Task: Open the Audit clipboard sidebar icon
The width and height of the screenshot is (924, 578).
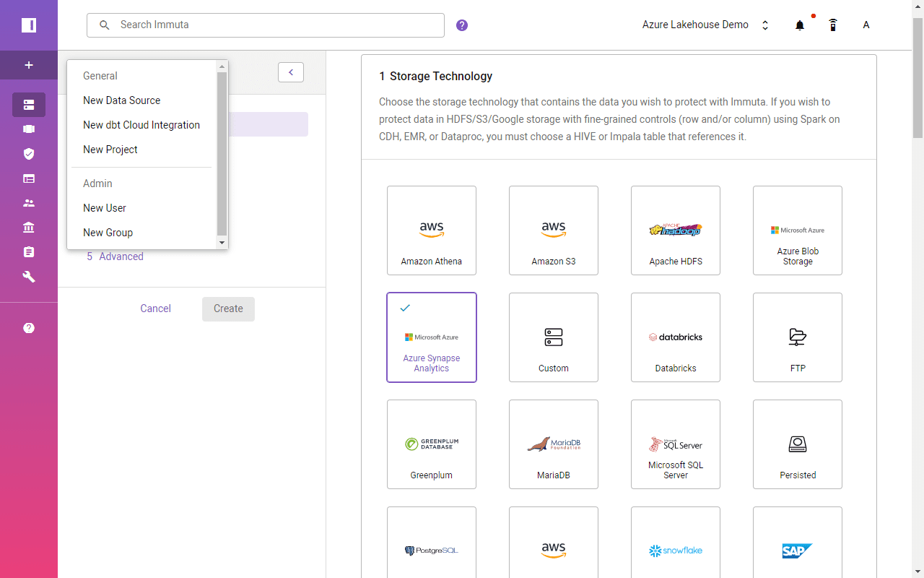Action: [x=29, y=252]
